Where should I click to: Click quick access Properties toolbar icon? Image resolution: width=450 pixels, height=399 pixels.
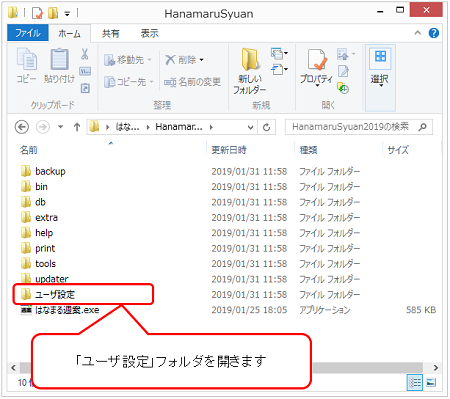(x=37, y=13)
